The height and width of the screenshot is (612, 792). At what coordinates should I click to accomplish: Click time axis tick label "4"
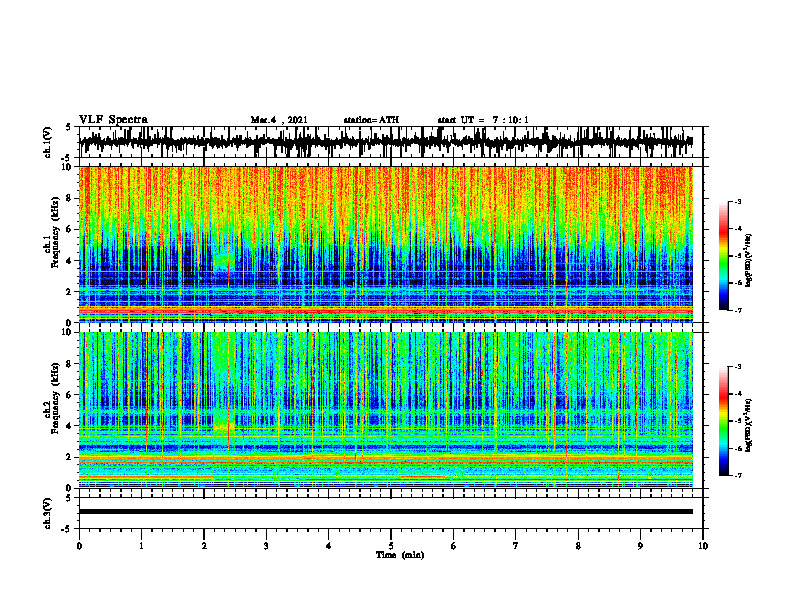329,545
